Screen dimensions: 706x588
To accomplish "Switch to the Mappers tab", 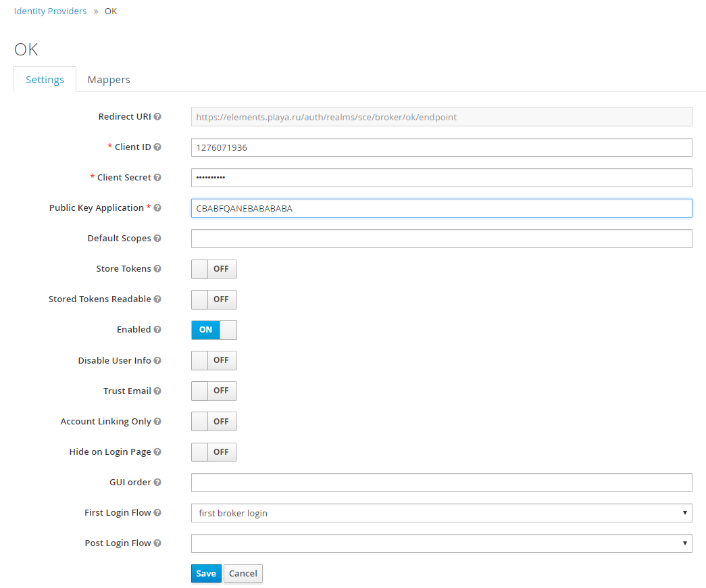I will pos(109,80).
